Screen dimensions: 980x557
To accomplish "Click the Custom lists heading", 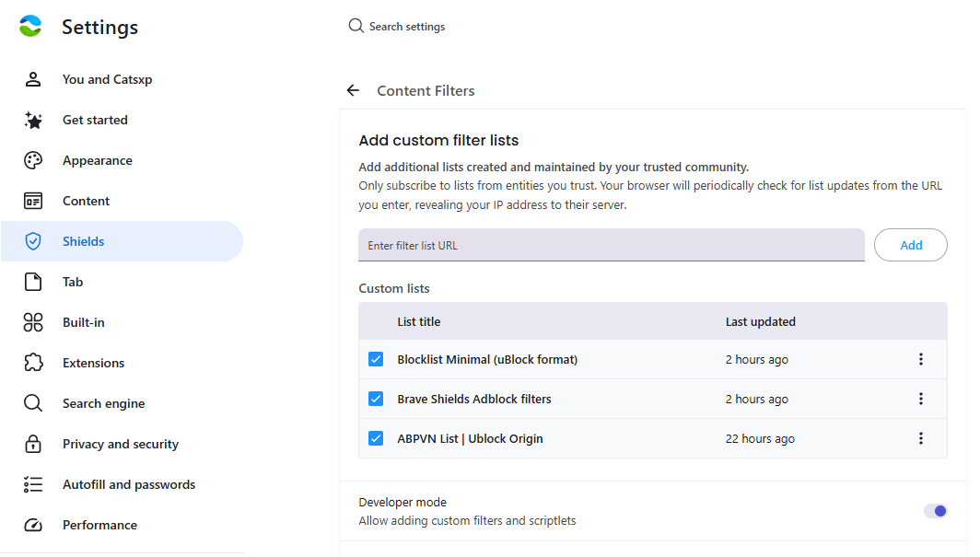I will tap(394, 288).
